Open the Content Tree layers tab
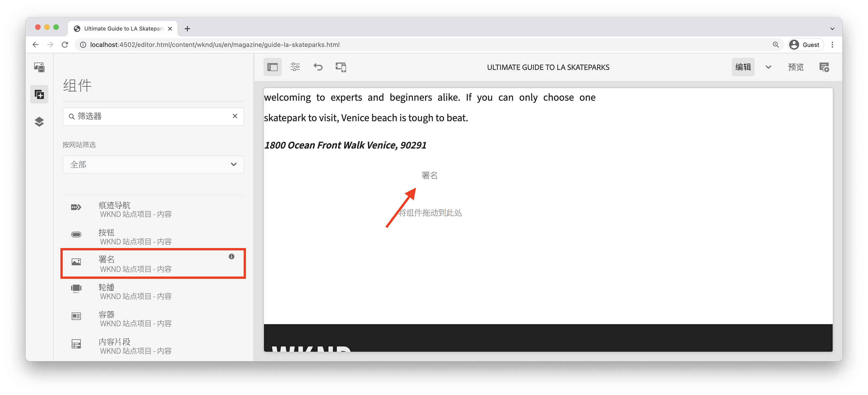868x395 pixels. point(39,121)
